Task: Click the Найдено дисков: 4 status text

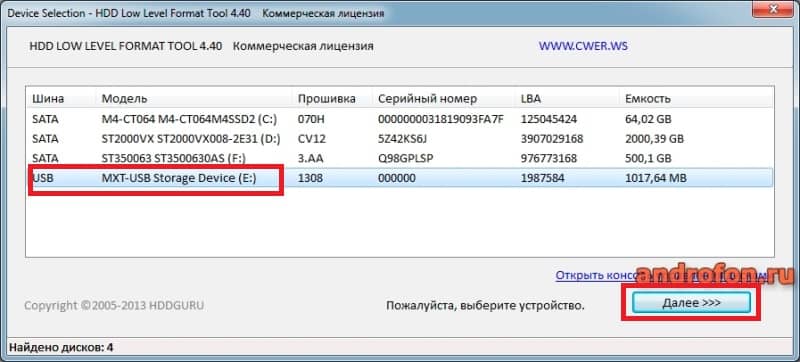Action: [x=61, y=348]
